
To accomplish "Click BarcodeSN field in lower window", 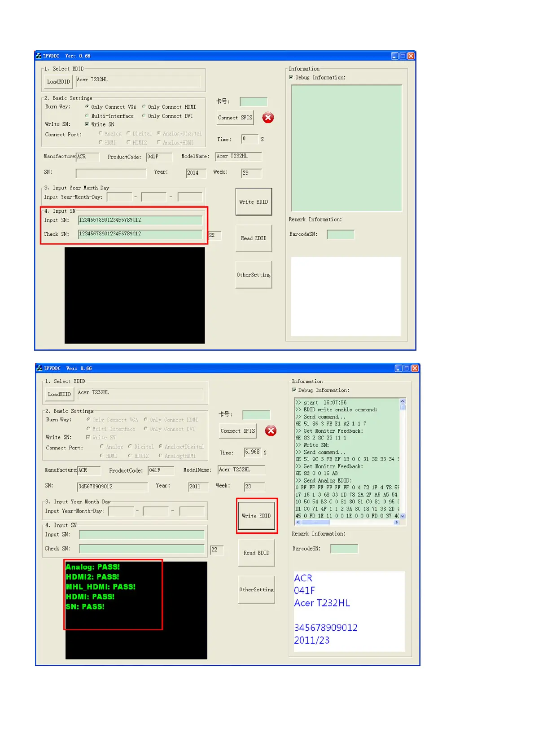I will click(344, 549).
